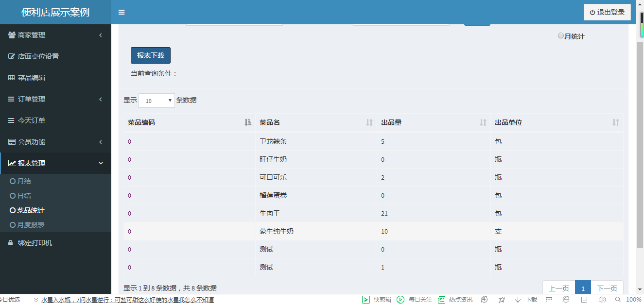644x305 pixels.
Task: Click the 可口可乐 cell
Action: (x=316, y=177)
